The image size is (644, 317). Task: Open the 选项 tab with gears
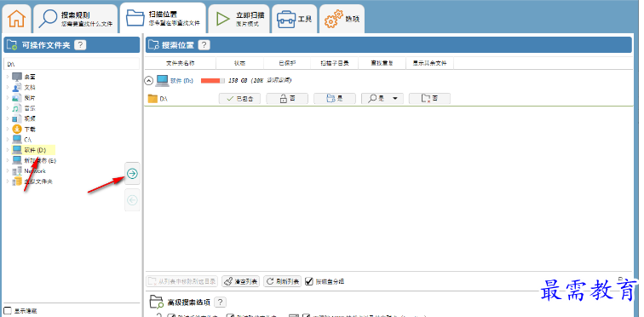pos(342,19)
